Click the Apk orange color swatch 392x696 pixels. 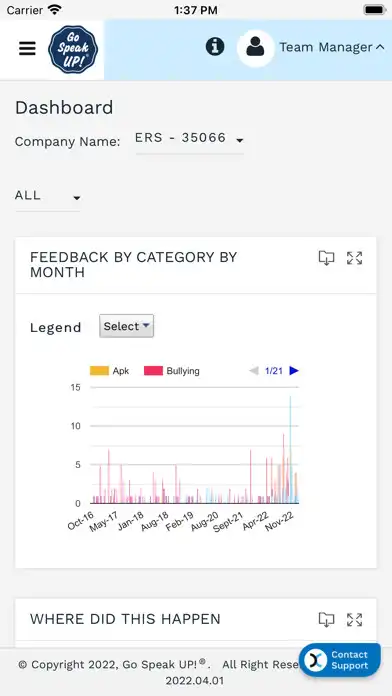99,371
